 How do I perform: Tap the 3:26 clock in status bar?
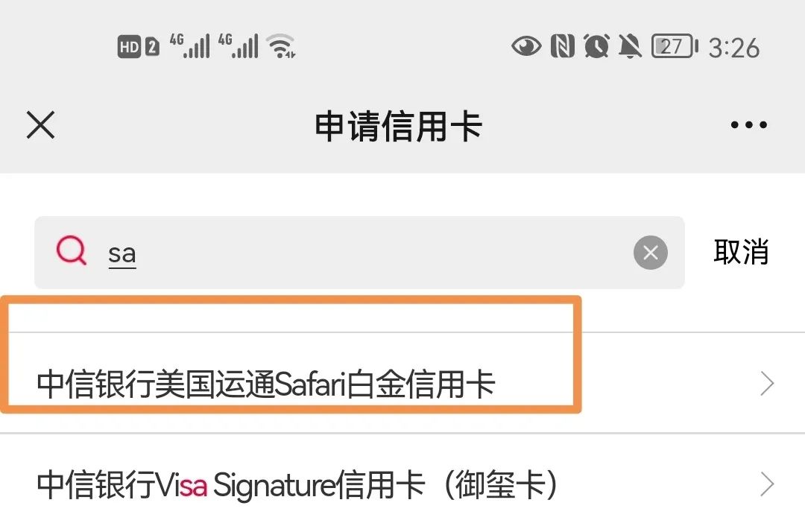coord(733,48)
